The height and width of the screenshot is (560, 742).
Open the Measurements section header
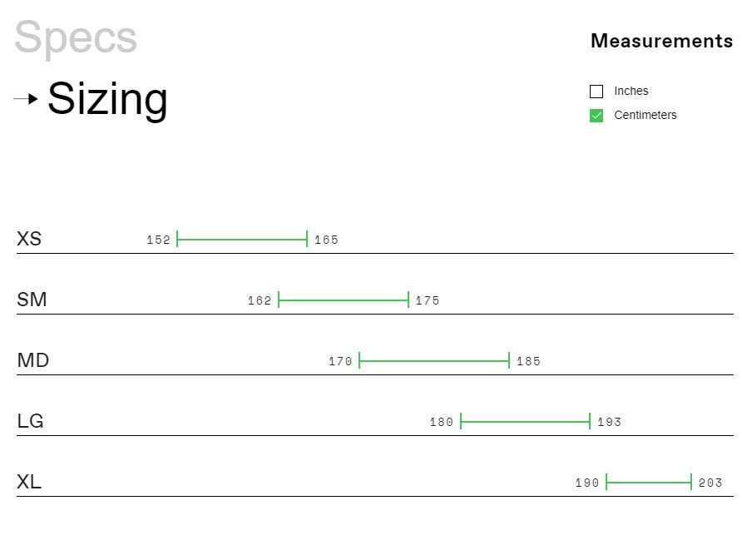(661, 41)
